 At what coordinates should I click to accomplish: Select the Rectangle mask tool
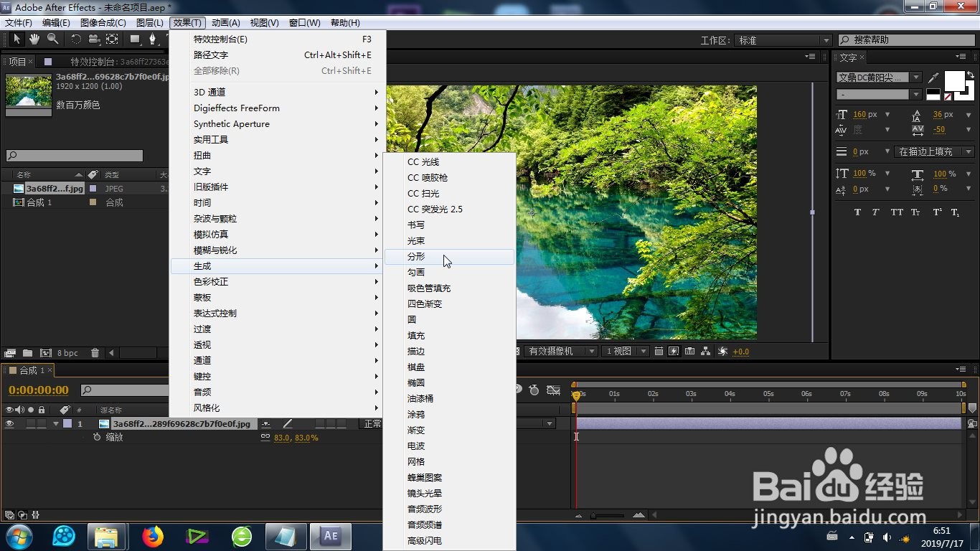[135, 39]
